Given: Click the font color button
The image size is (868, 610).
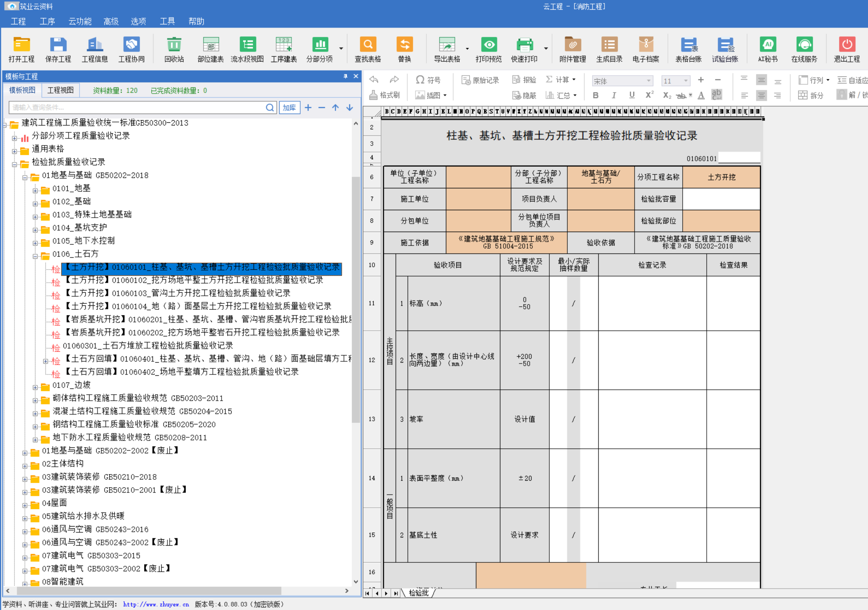Looking at the screenshot, I should click(701, 95).
